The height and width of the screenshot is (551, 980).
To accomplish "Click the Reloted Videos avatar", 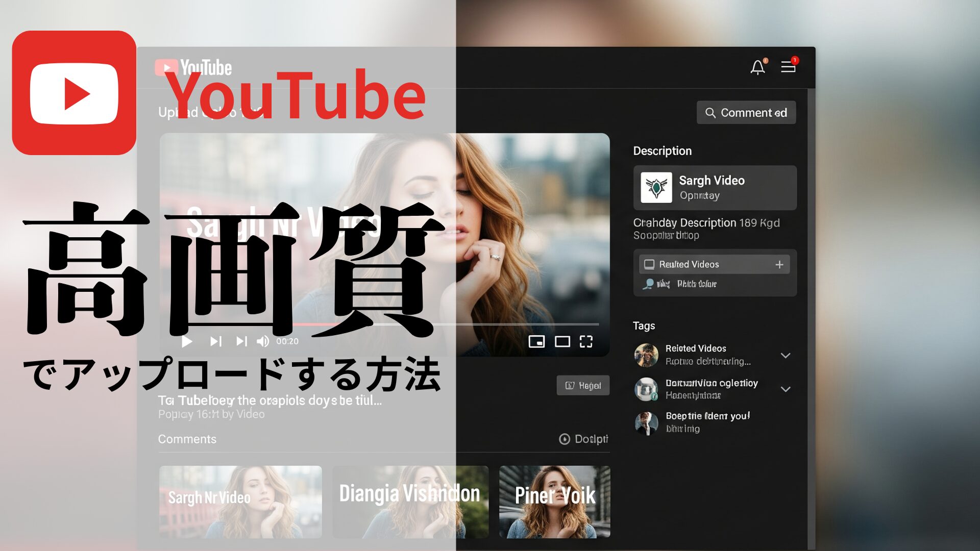I will pos(646,355).
